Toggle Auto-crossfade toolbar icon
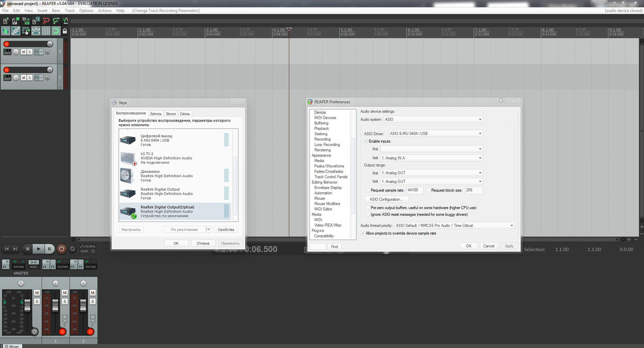Screen dimensions: 644x348 coord(6,31)
